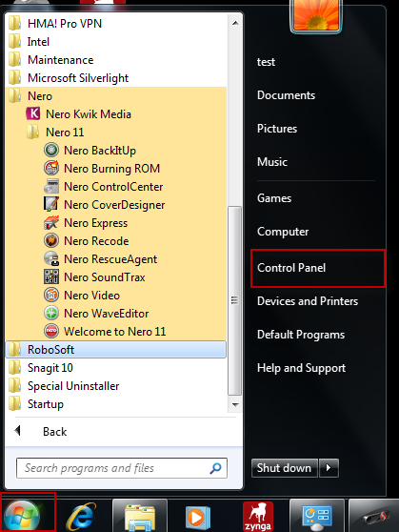Open Internet Explorer from the taskbar
399x532 pixels.
[81, 517]
